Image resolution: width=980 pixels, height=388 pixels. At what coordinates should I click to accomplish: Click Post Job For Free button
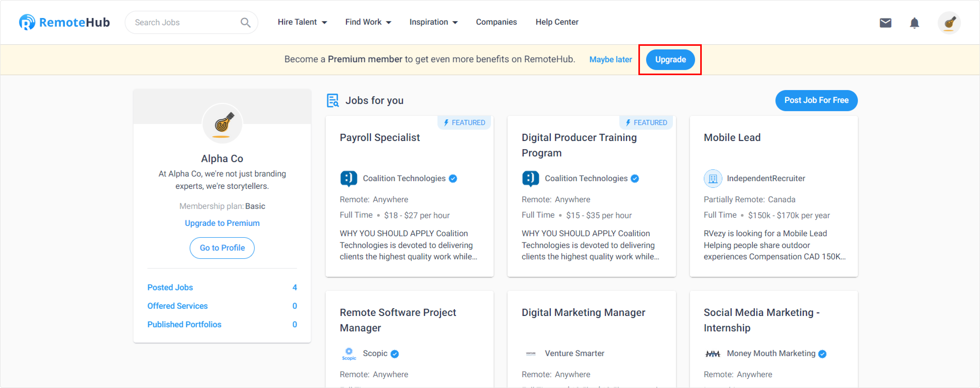pos(816,100)
